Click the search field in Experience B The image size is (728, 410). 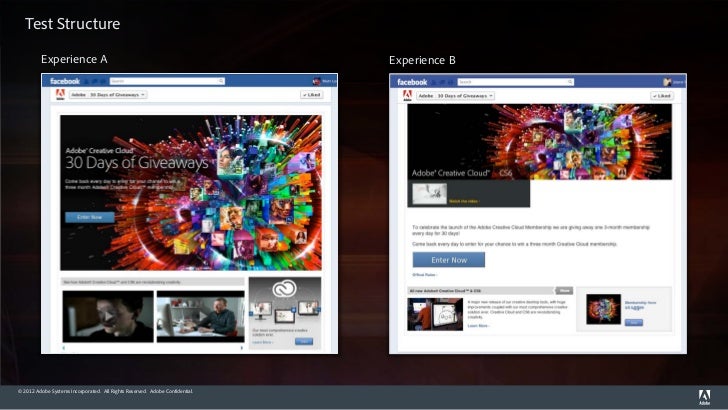pos(516,82)
